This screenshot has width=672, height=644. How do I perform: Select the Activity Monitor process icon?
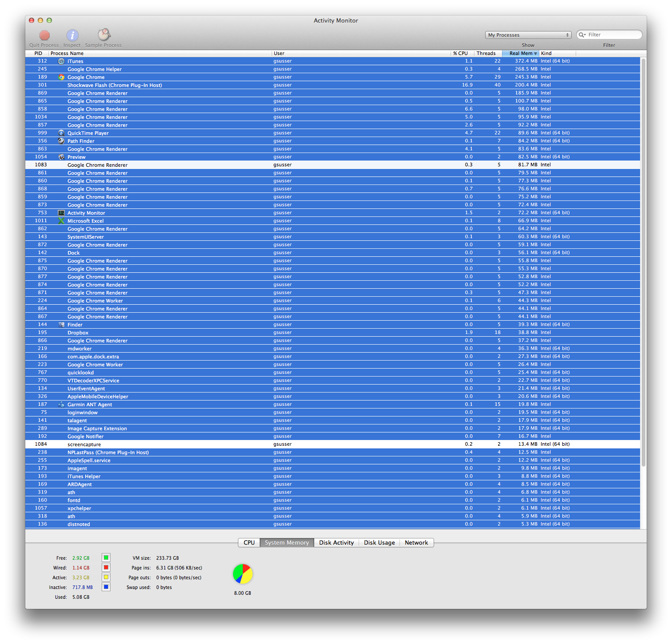tap(61, 213)
